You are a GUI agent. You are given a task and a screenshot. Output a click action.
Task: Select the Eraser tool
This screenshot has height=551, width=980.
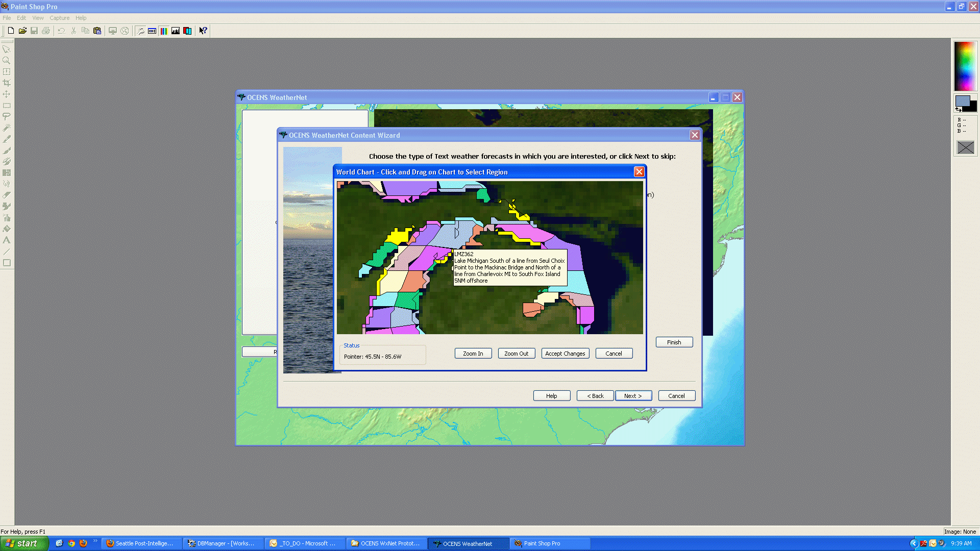pyautogui.click(x=7, y=195)
